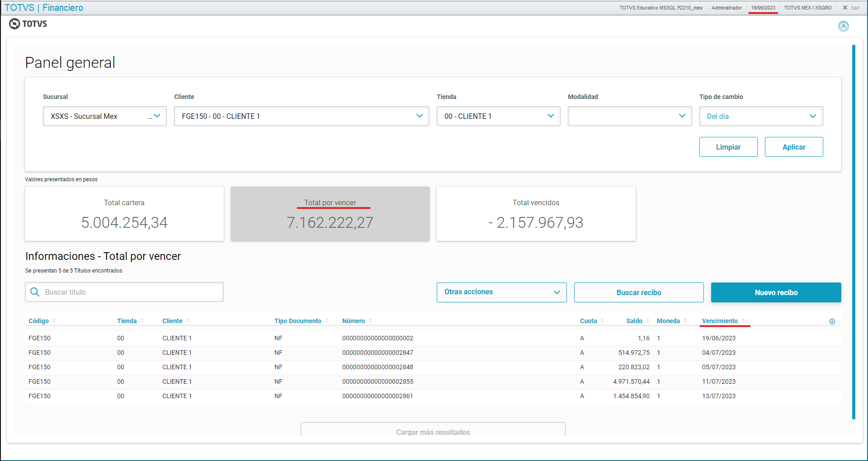This screenshot has height=461, width=868.
Task: Click TOTVS MEX / XSQRO in top bar
Action: point(808,8)
